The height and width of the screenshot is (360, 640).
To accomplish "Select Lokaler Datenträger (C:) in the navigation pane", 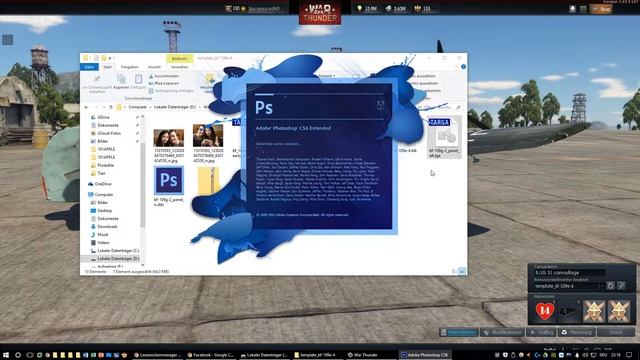I will pyautogui.click(x=118, y=251).
